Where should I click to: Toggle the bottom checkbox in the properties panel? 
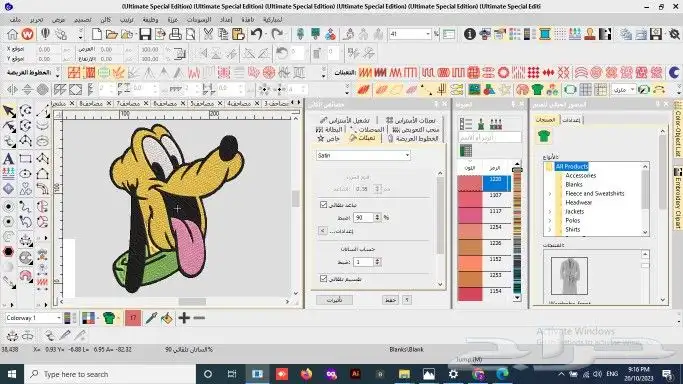(x=323, y=279)
